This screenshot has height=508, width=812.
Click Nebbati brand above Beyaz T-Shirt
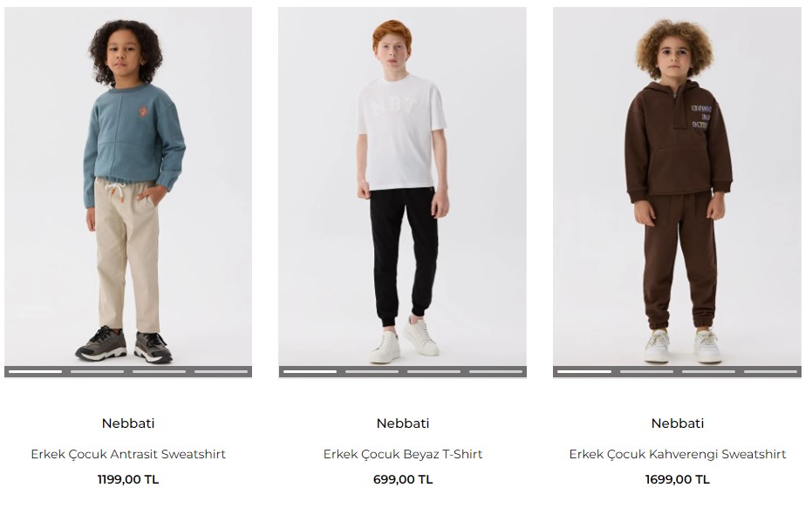(403, 423)
